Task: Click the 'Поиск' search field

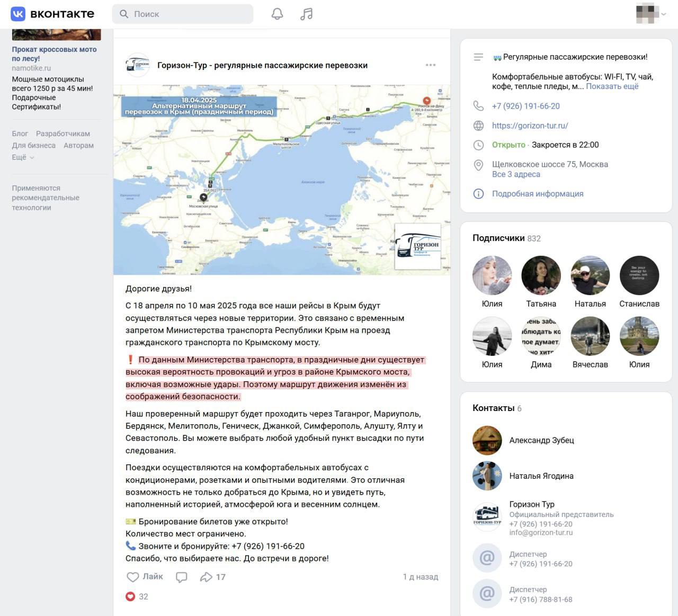Action: coord(183,14)
